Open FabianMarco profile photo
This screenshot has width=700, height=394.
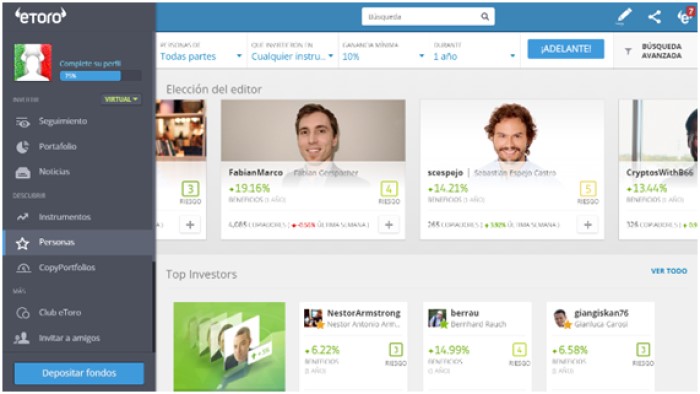(x=313, y=130)
